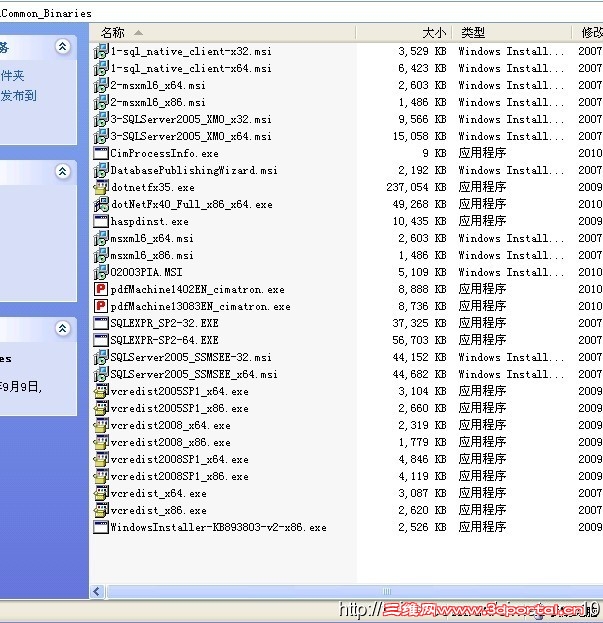Viewport: 603px width, 623px height.
Task: Click the 56,703 KB size value
Action: pyautogui.click(x=419, y=340)
